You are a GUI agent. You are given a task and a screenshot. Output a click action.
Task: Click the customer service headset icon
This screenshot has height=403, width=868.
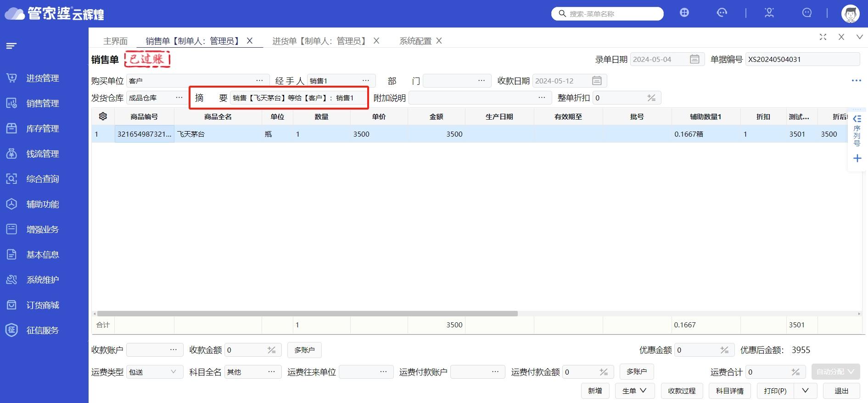722,13
